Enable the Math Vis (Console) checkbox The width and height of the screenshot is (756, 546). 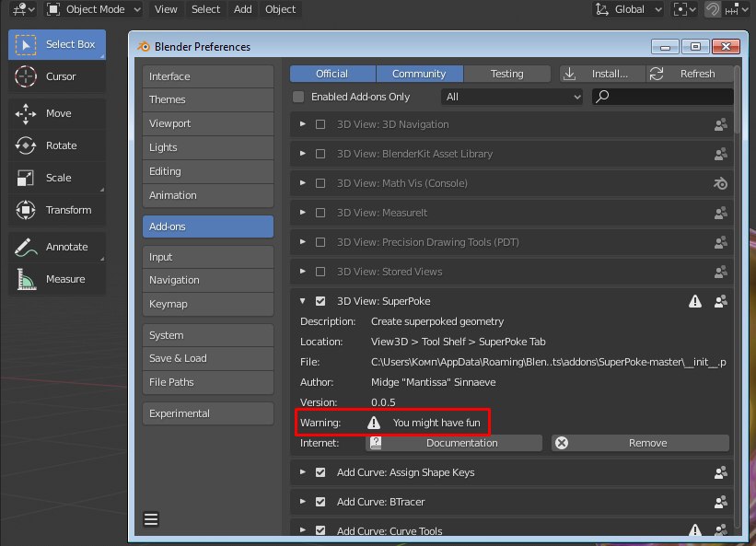click(320, 183)
